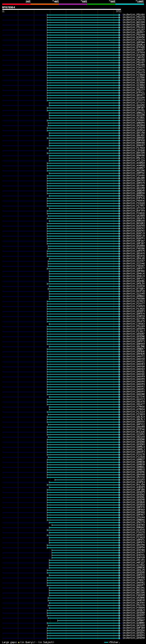Select the UniRef100_Q27Z06 label
This screenshot has height=644, width=146.
134,397
